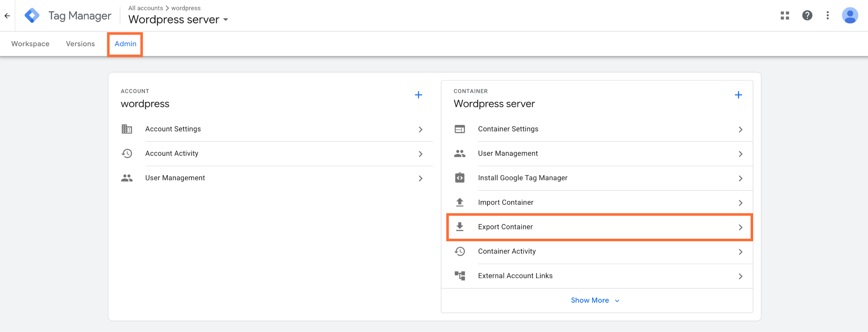Switch to the Workspace tab
The height and width of the screenshot is (332, 868).
click(31, 44)
